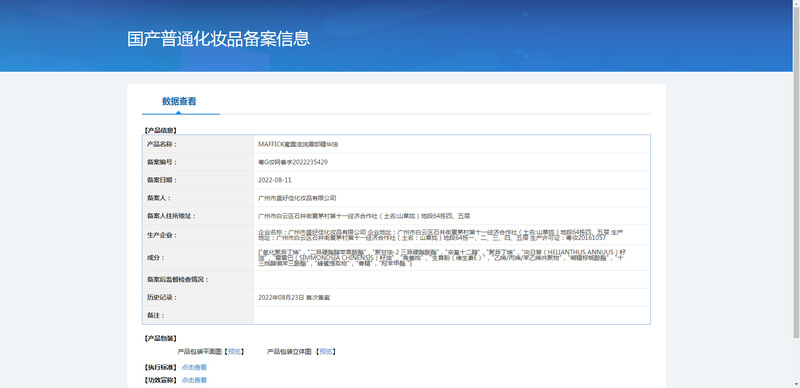Click the MAFFICK product name value
Image resolution: width=800 pixels, height=388 pixels.
(x=298, y=144)
